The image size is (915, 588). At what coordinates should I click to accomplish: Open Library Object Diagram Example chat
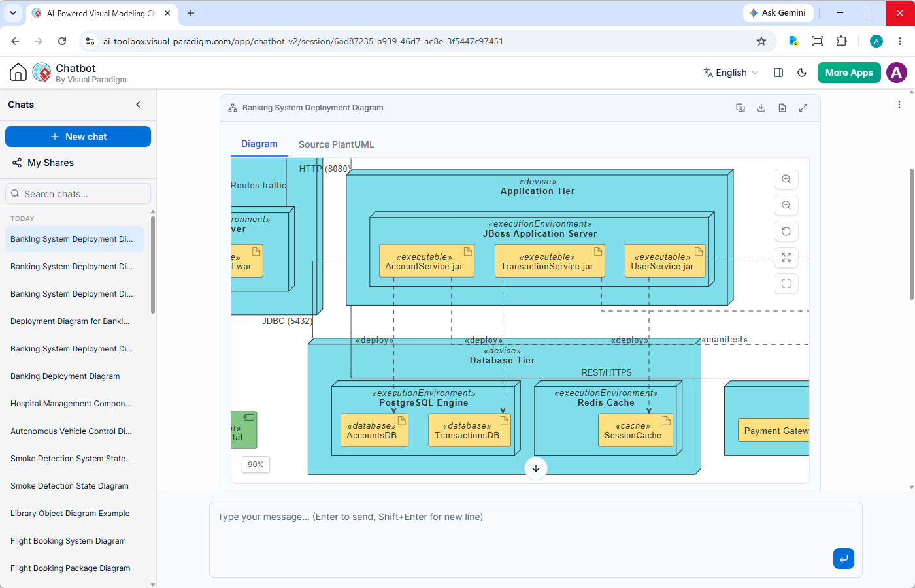(75, 514)
